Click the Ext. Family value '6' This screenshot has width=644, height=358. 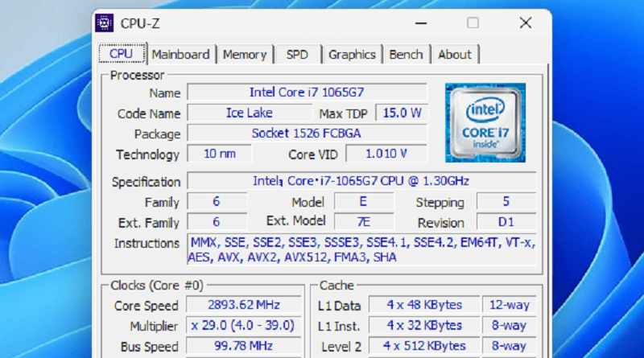[x=217, y=222]
